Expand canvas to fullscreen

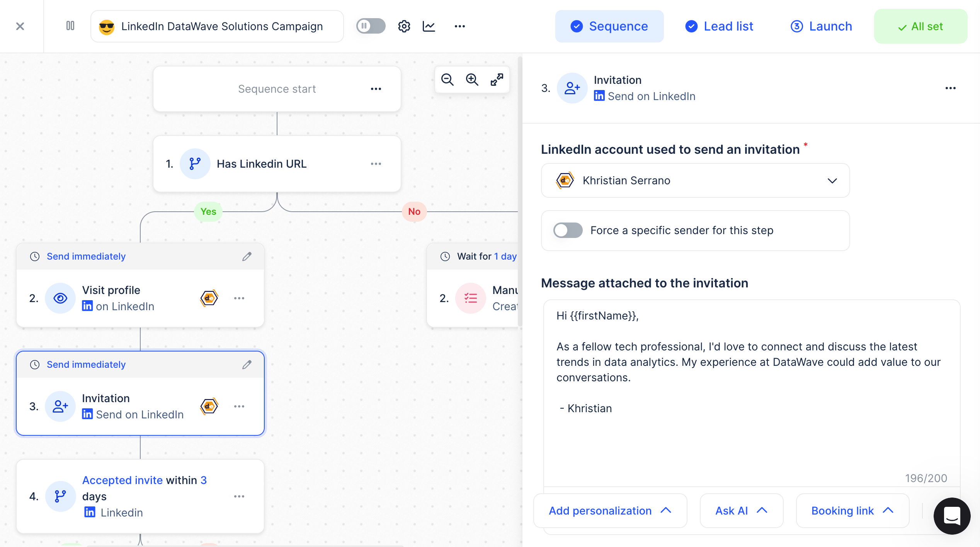tap(497, 80)
